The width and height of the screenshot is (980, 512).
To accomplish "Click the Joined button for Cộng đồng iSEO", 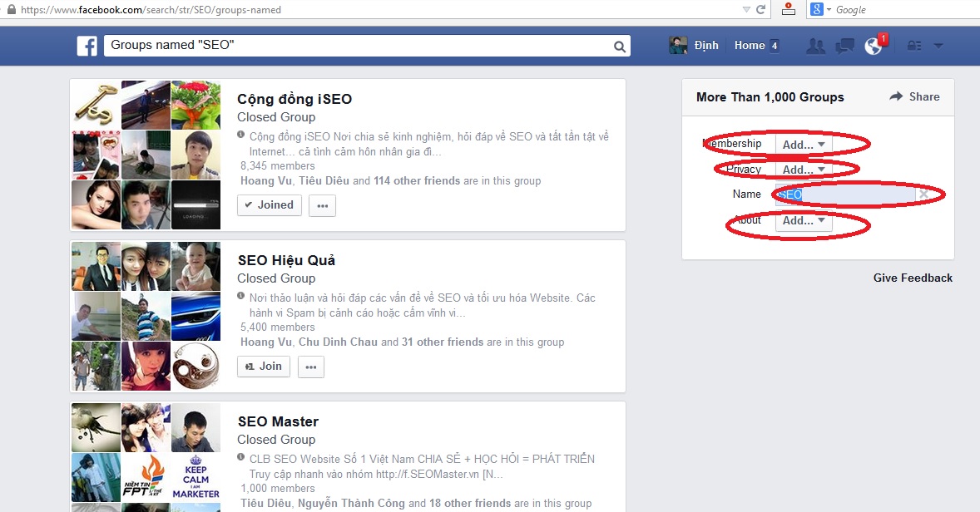I will [270, 204].
